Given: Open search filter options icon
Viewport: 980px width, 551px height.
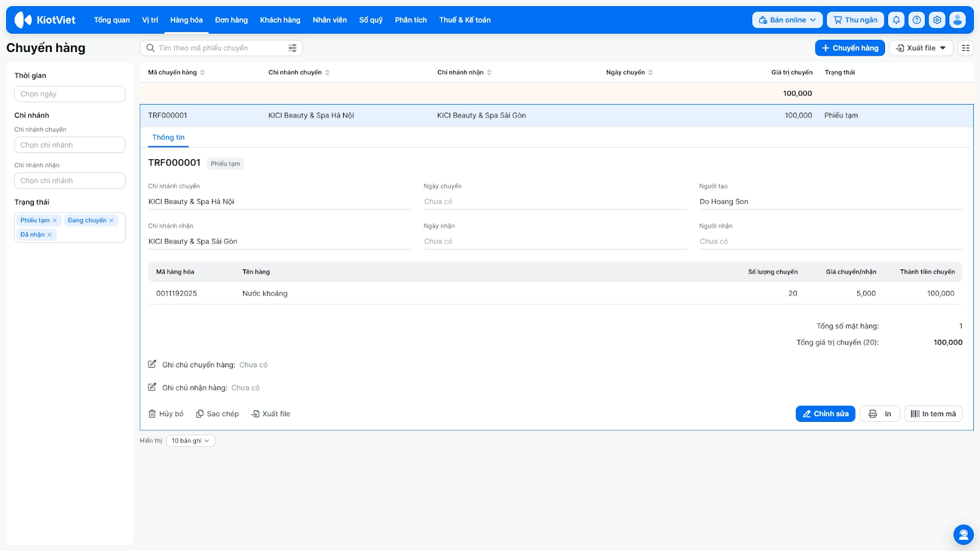Looking at the screenshot, I should coord(292,48).
